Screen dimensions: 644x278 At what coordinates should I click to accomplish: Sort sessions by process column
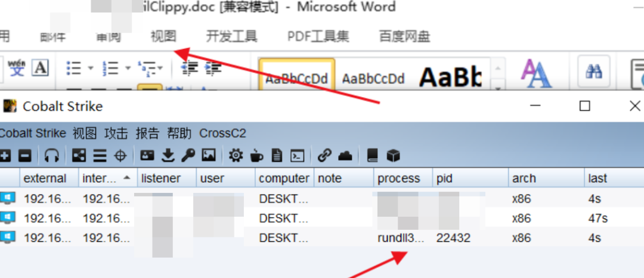(x=403, y=179)
